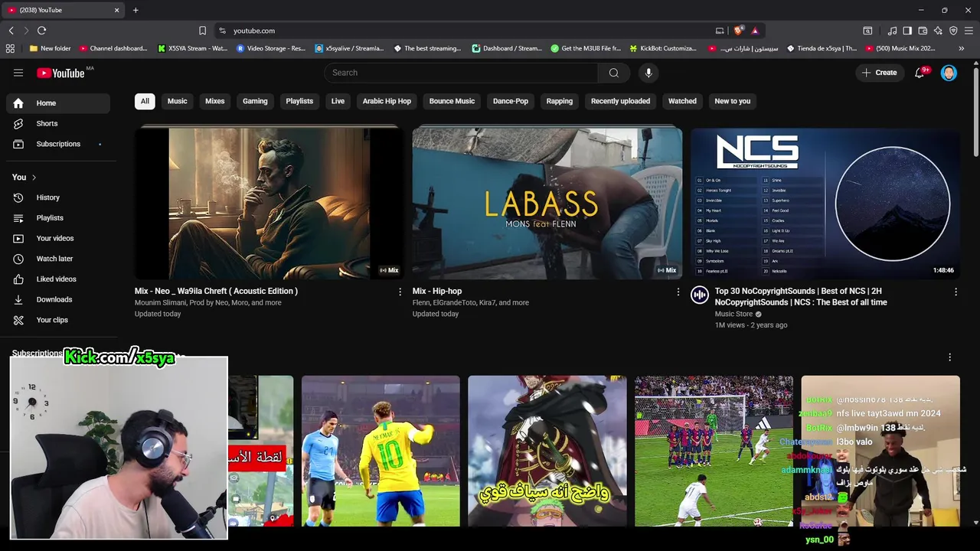Start voice search with microphone icon
Image resolution: width=980 pixels, height=551 pixels.
click(648, 73)
